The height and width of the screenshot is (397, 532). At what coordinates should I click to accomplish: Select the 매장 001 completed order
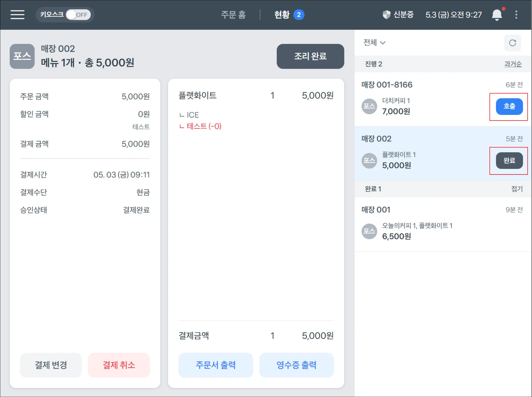pyautogui.click(x=442, y=224)
